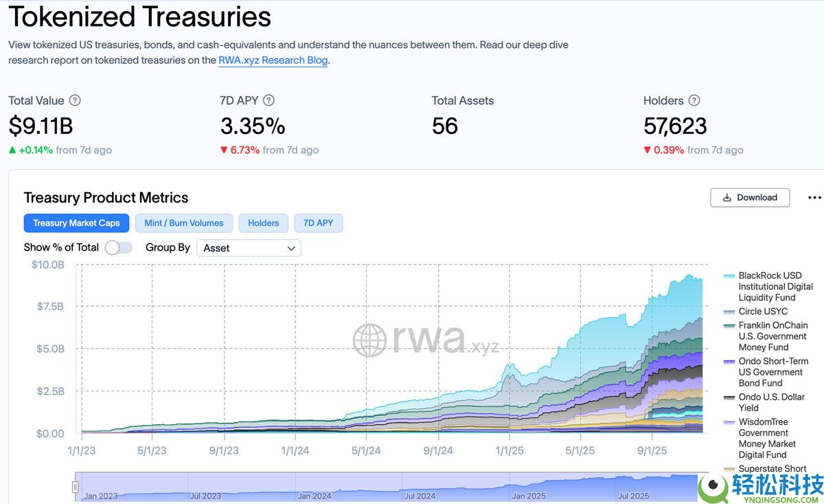This screenshot has height=504, width=824.
Task: Click the help icon beside Holders stat
Action: coord(694,100)
